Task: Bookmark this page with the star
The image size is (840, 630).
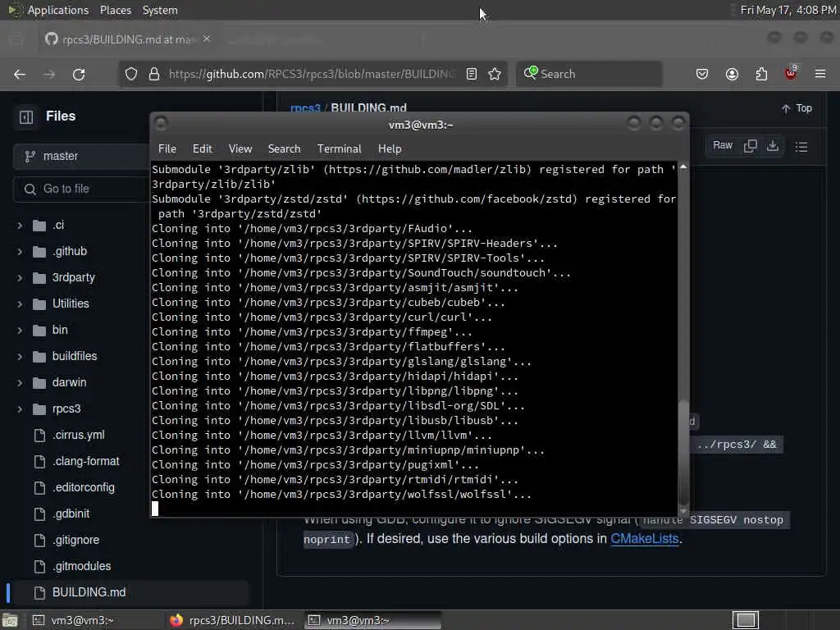Action: 495,74
